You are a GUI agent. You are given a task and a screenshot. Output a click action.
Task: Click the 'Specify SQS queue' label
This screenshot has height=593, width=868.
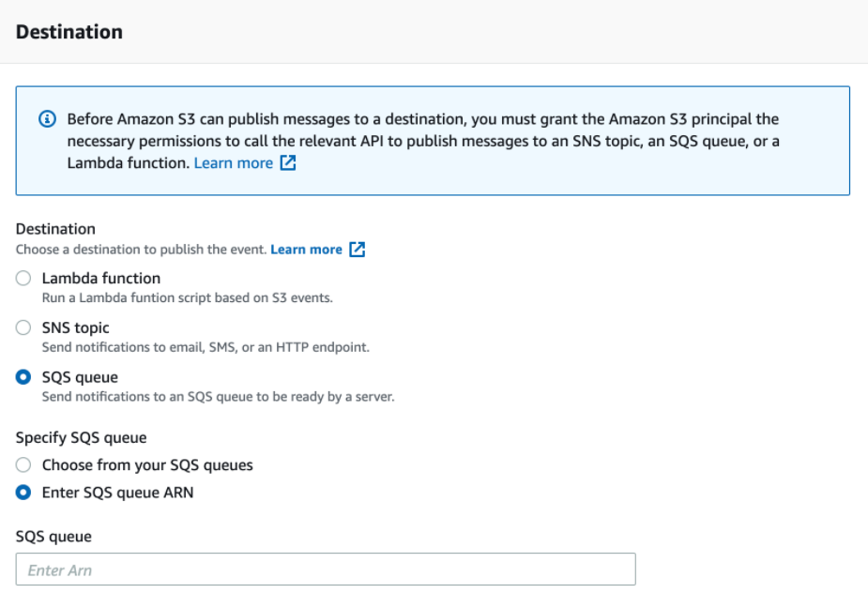point(81,438)
